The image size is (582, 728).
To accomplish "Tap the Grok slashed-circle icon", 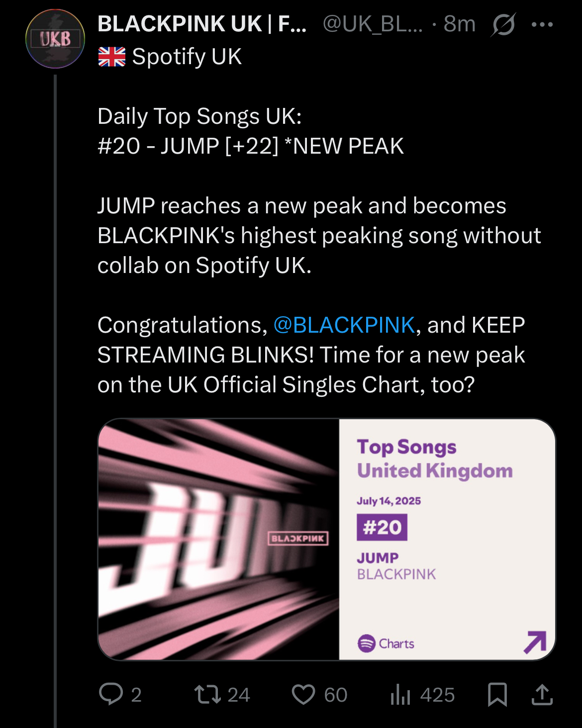I will 503,24.
